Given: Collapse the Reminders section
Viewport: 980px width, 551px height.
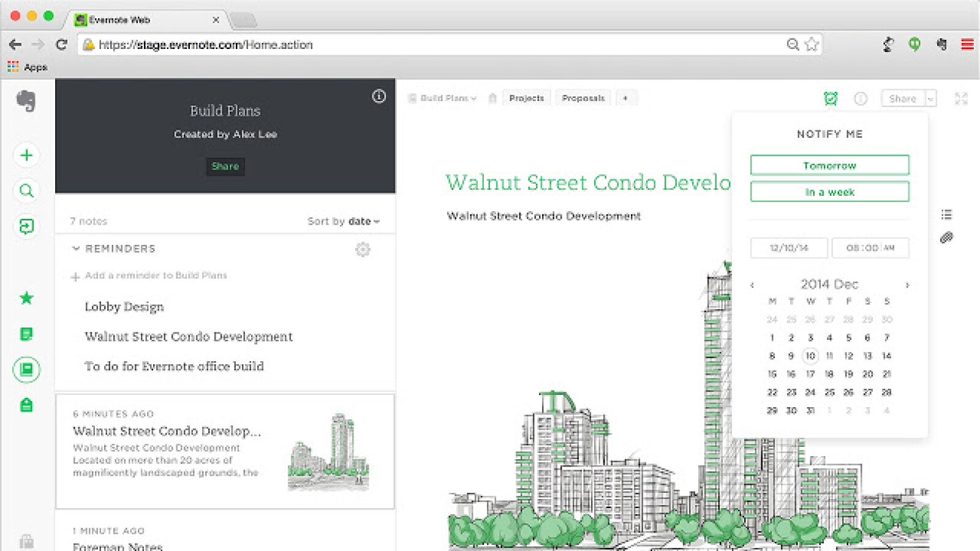Looking at the screenshot, I should tap(76, 249).
